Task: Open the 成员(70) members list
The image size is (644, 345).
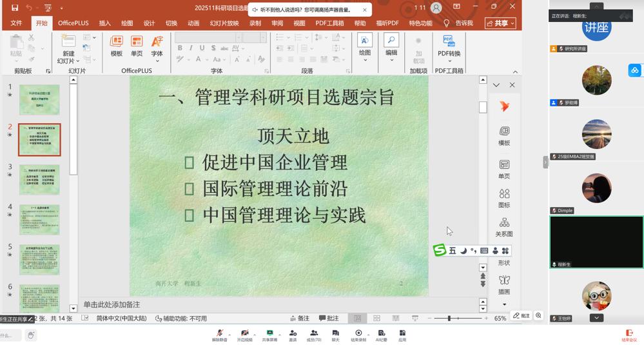Action: pos(314,335)
